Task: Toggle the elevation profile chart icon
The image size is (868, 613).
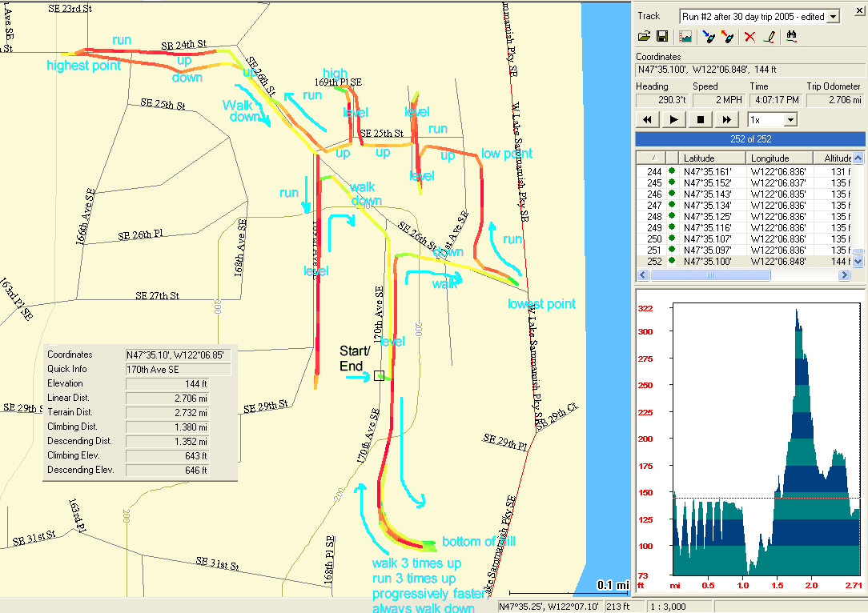Action: [x=685, y=36]
